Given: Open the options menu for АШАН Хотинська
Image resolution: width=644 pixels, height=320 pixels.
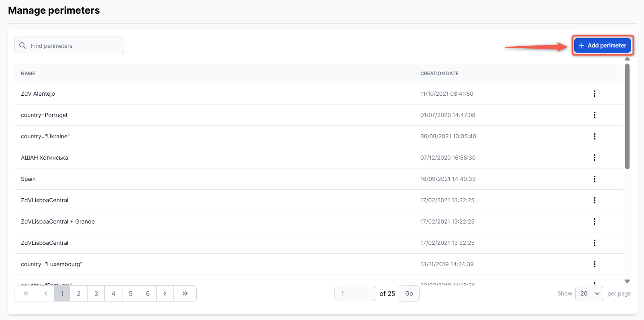Looking at the screenshot, I should coord(594,158).
